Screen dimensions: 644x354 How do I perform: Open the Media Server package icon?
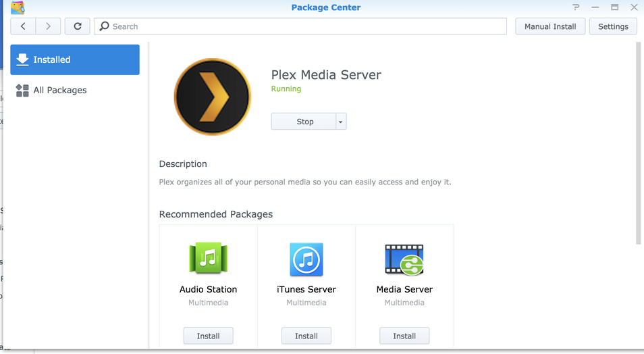tap(404, 259)
